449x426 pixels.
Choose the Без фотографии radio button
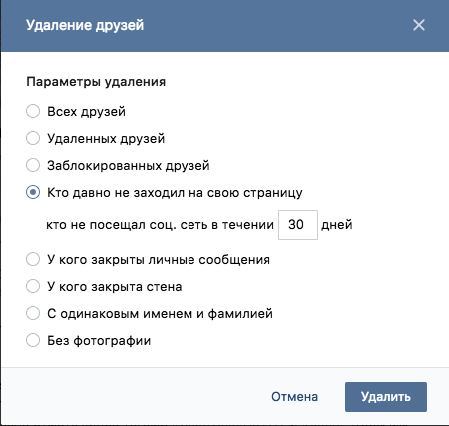33,340
